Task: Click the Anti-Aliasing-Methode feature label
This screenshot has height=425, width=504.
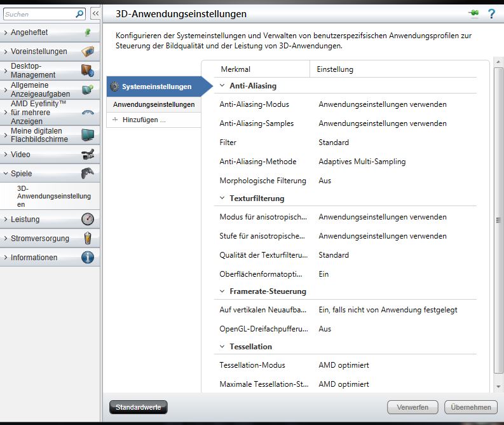Action: click(258, 162)
